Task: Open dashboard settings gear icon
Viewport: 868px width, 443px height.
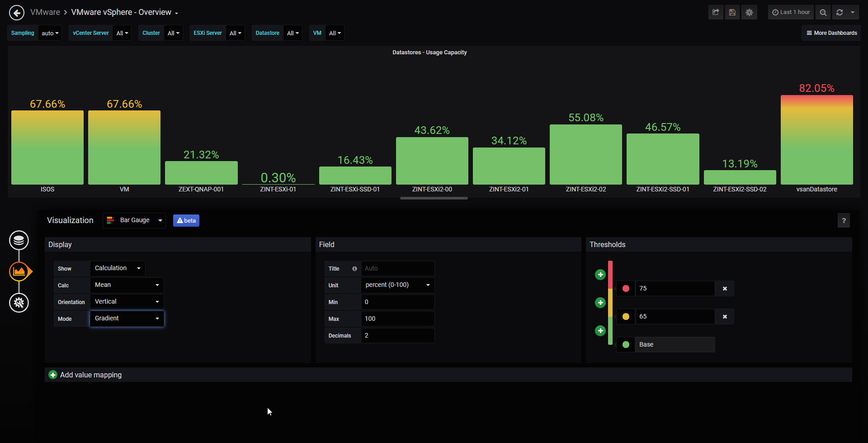Action: (749, 12)
